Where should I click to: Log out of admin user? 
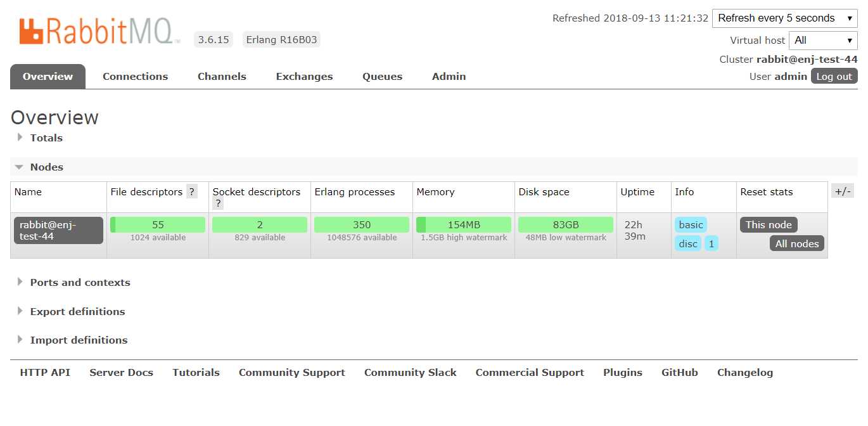(834, 76)
